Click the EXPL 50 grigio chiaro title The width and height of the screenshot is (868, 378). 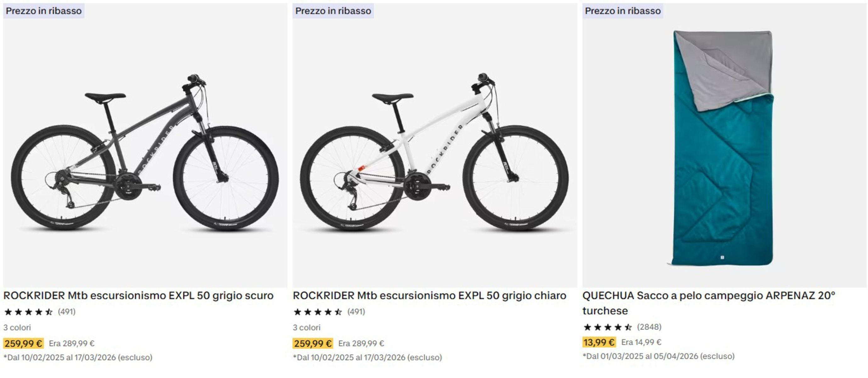[429, 296]
